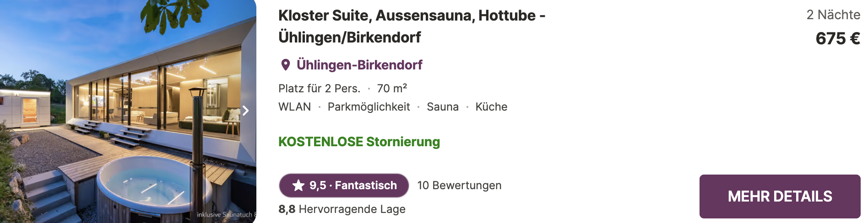Open the Ühlingen-Birkendorf location link

click(359, 65)
